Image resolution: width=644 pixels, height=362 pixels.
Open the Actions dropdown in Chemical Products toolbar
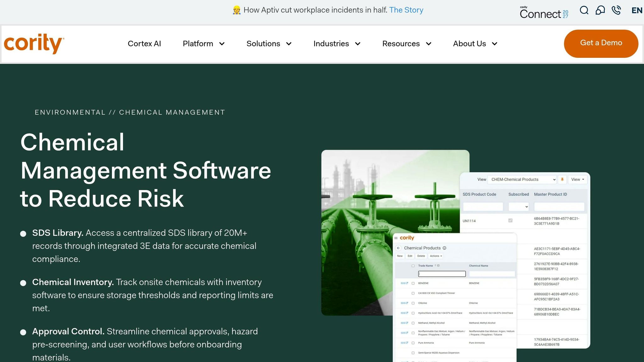[436, 256]
